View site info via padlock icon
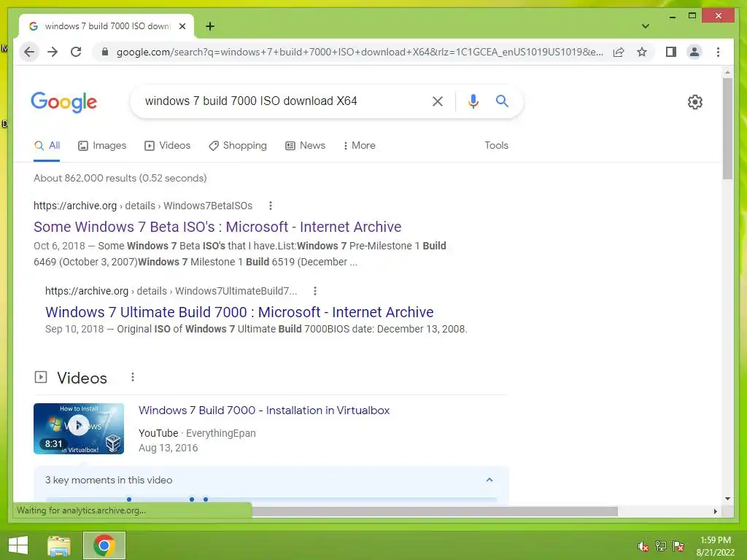The image size is (747, 560). 105,52
